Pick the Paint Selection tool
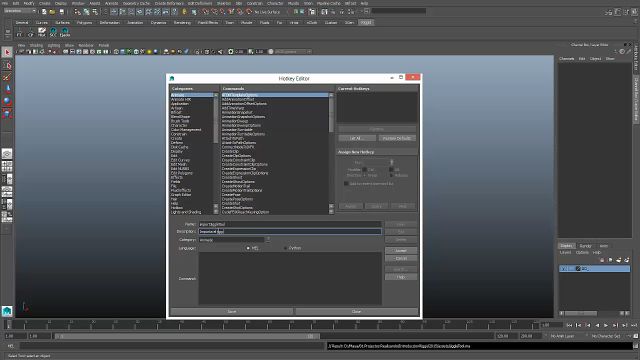 pyautogui.click(x=7, y=77)
